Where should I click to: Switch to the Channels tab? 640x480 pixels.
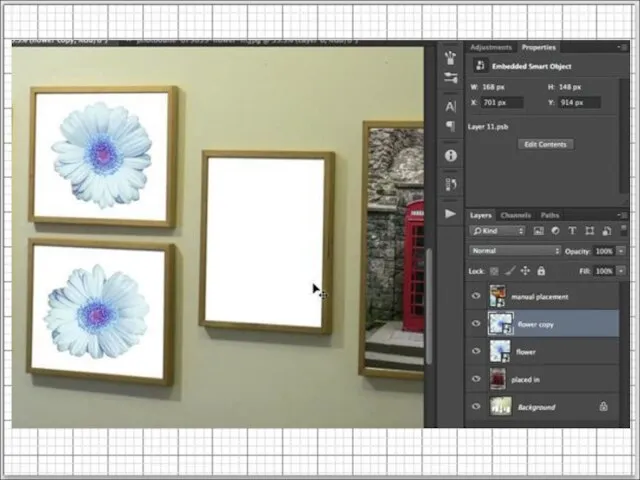tap(516, 215)
